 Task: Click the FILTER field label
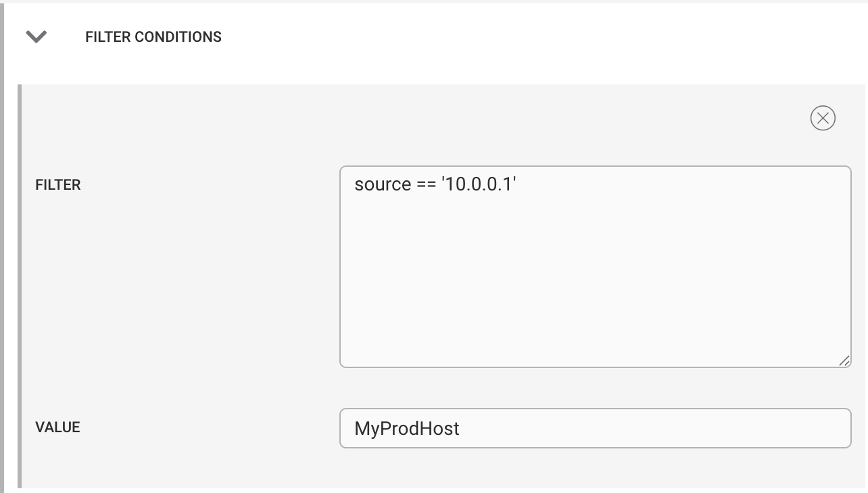click(x=58, y=185)
